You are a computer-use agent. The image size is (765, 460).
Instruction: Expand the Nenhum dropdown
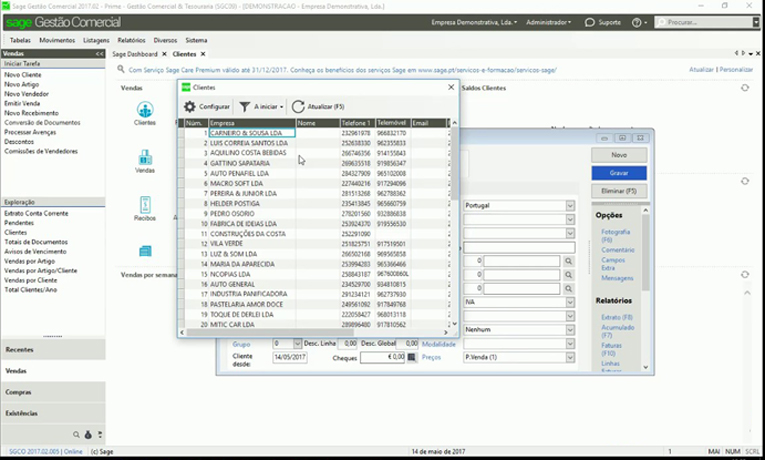[x=570, y=330]
